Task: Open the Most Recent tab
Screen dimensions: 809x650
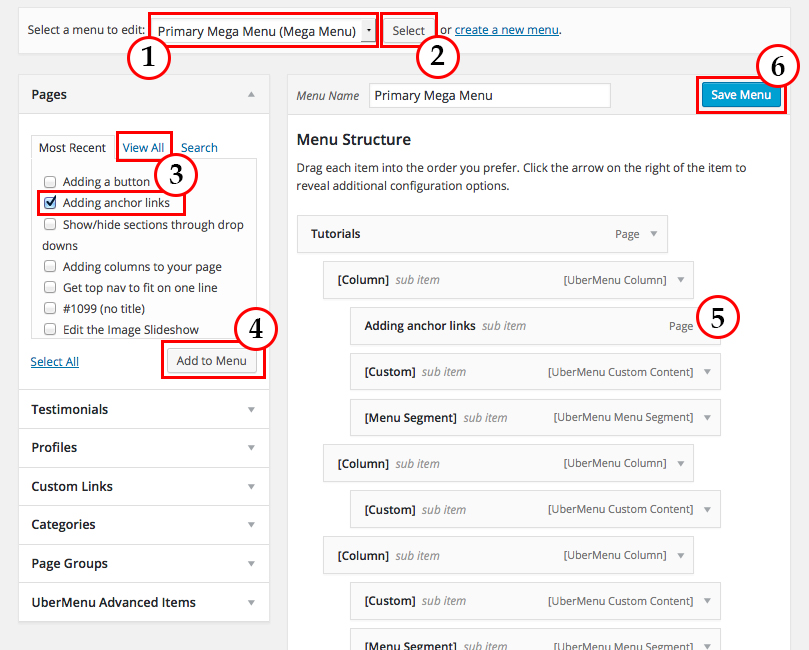Action: tap(72, 148)
